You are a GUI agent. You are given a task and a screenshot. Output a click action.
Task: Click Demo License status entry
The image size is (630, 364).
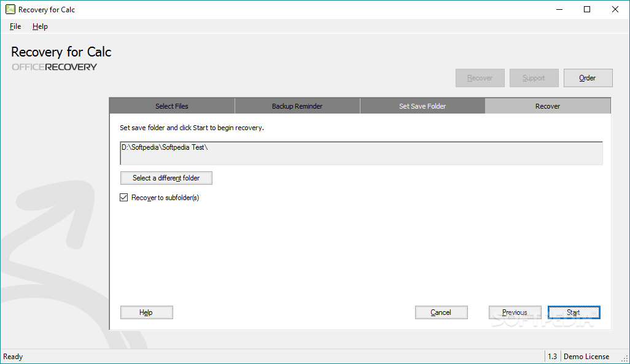coord(586,357)
